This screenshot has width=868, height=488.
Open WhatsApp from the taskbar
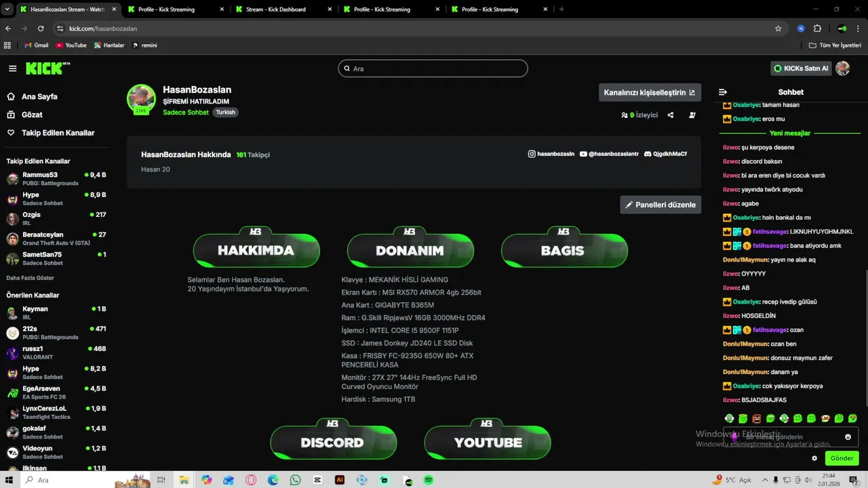click(x=295, y=480)
